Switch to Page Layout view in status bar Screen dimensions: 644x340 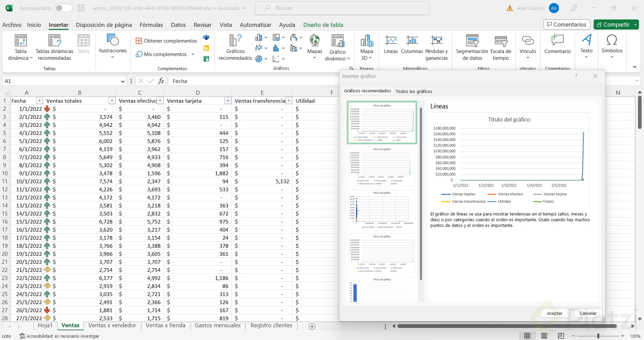[544, 336]
